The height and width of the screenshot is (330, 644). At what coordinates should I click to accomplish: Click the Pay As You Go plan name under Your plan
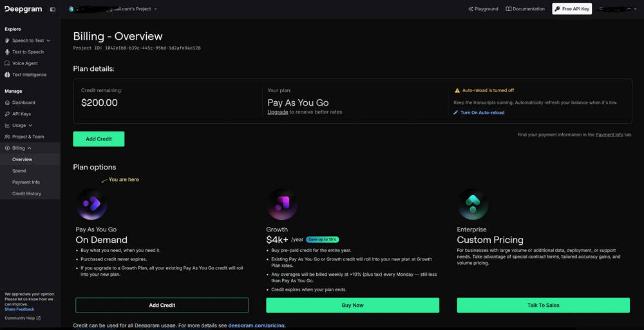tap(298, 102)
